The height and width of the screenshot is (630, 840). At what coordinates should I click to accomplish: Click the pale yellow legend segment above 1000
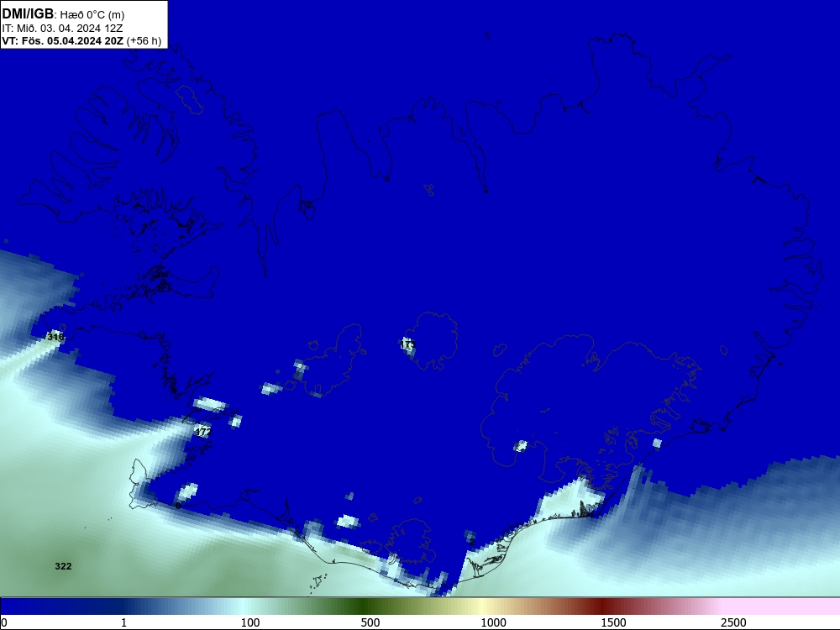click(x=482, y=606)
